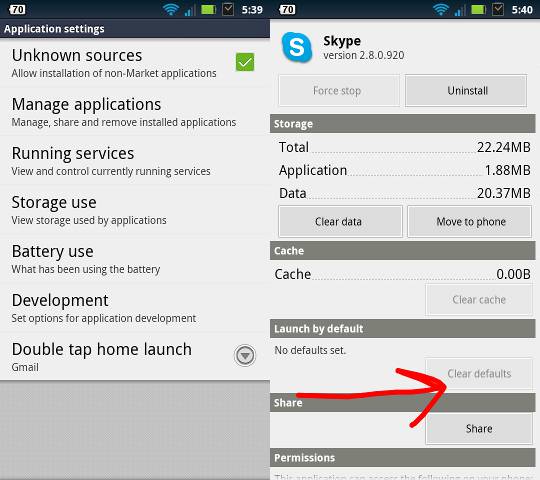Tap right screen task checkmark status icon
The image size is (540, 480).
pyautogui.click(x=498, y=9)
